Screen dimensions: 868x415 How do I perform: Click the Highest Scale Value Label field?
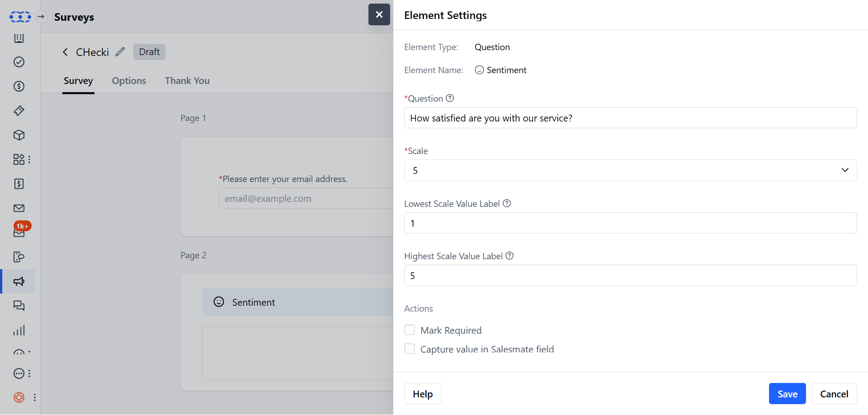click(x=630, y=275)
